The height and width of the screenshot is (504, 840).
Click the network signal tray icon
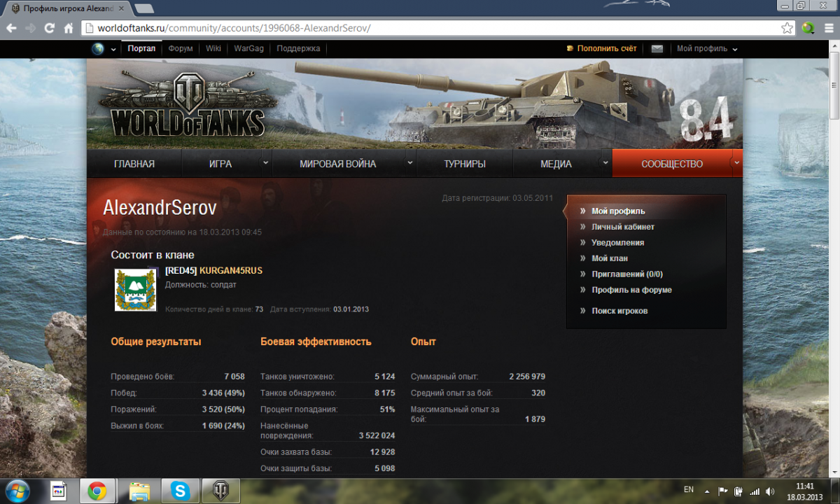tap(755, 491)
